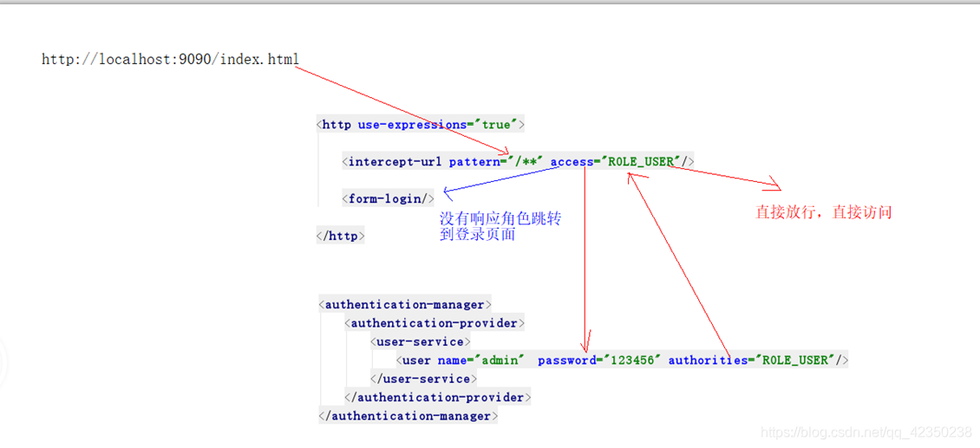The image size is (980, 448).
Task: Click the opening user-service tag
Action: coord(420,341)
